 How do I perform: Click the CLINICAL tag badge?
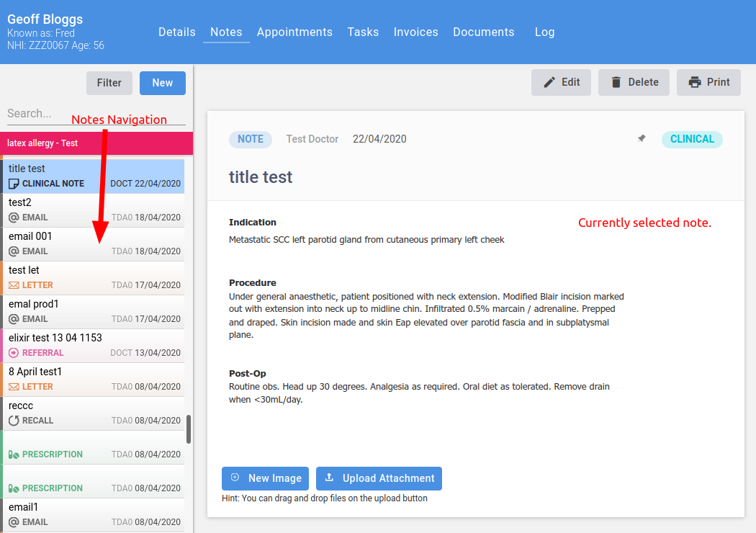click(x=691, y=139)
